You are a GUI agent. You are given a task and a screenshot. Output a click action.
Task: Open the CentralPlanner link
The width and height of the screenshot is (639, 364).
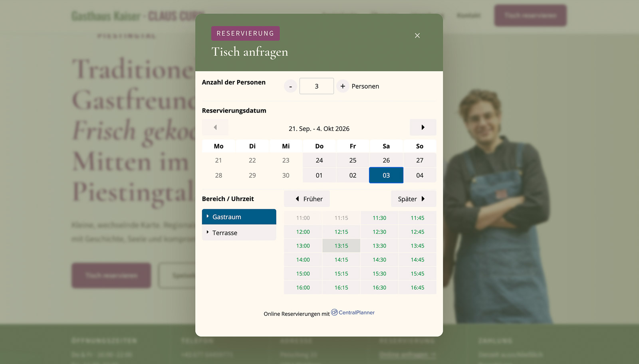click(x=353, y=313)
